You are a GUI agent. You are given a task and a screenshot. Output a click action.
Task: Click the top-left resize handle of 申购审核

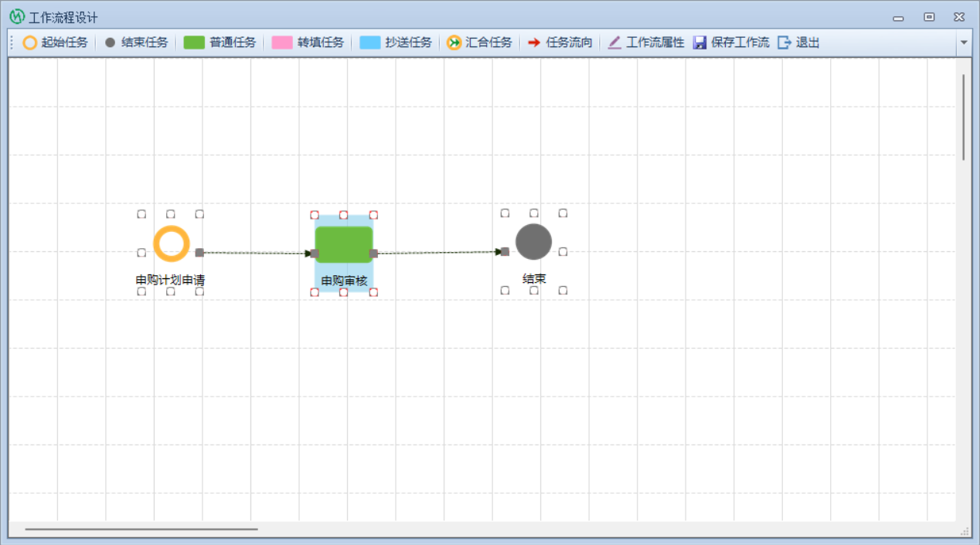click(x=315, y=215)
